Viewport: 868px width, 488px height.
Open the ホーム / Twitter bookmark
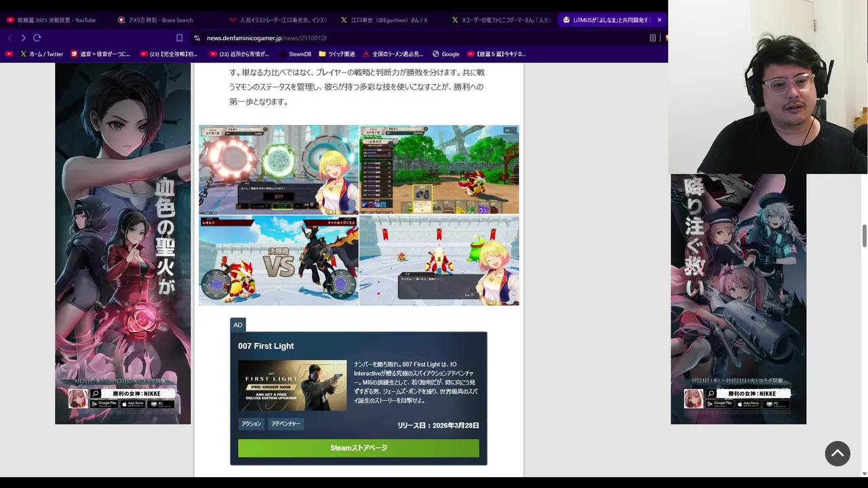tap(41, 54)
